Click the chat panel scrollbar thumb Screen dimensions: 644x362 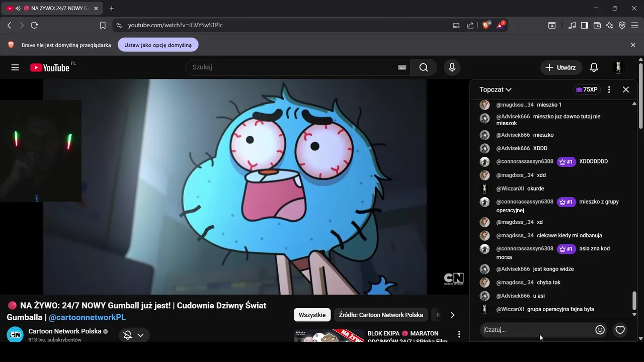(634, 301)
